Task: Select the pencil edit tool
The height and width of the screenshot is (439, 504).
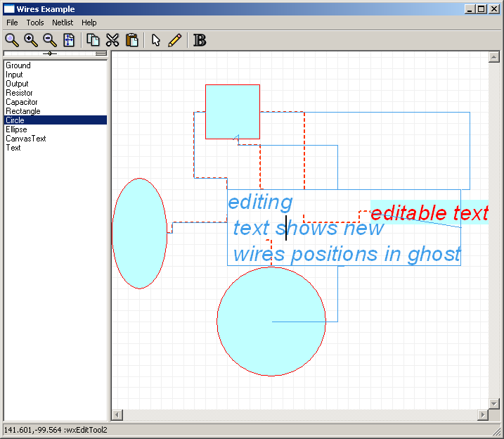Action: pos(175,40)
